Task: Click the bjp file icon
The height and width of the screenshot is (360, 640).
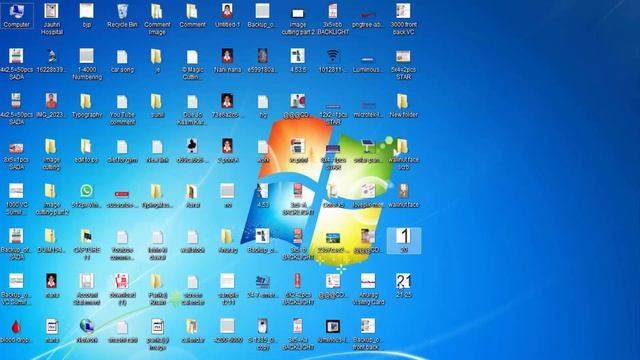Action: 87,16
